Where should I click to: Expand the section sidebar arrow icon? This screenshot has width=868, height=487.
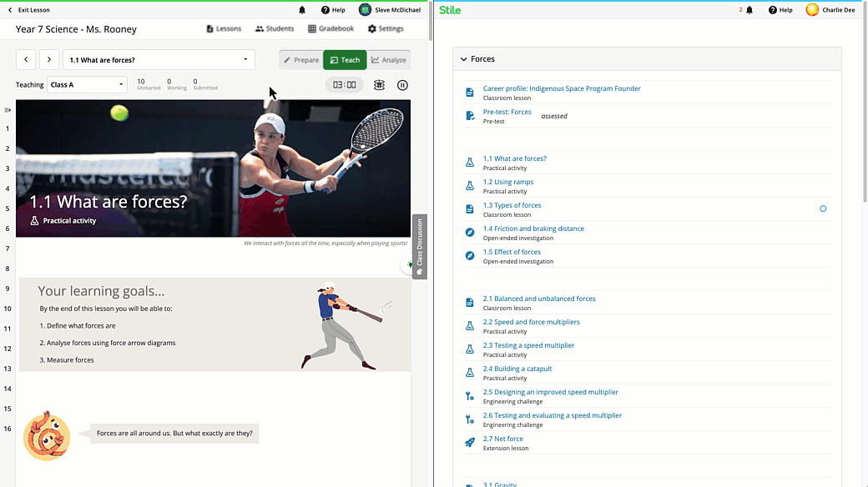8,110
